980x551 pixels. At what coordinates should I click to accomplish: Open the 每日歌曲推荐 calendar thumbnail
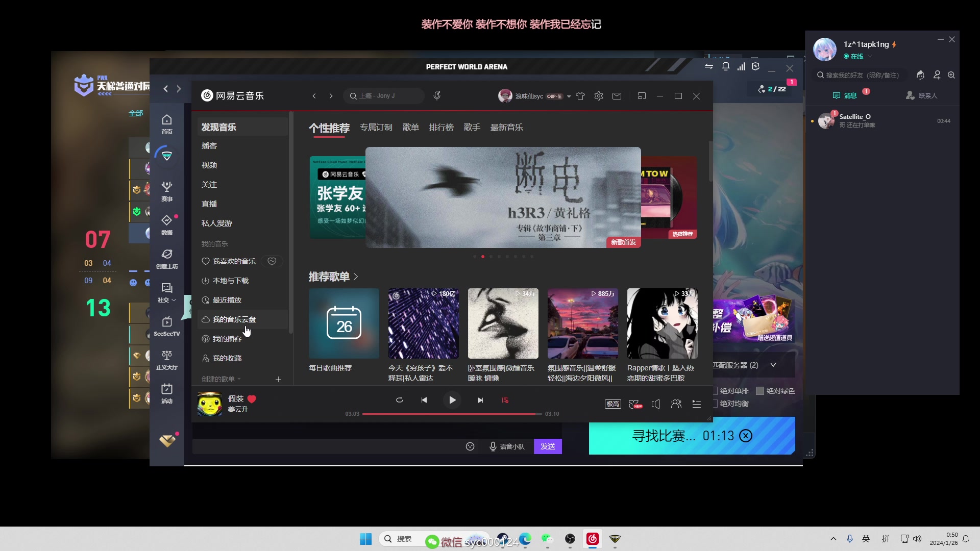tap(344, 323)
